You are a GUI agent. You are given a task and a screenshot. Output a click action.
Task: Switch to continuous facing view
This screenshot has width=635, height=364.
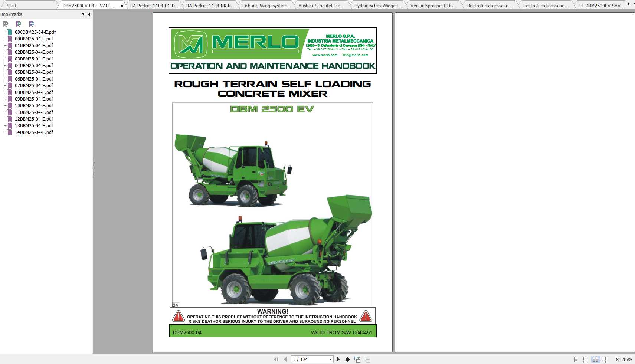(x=605, y=359)
